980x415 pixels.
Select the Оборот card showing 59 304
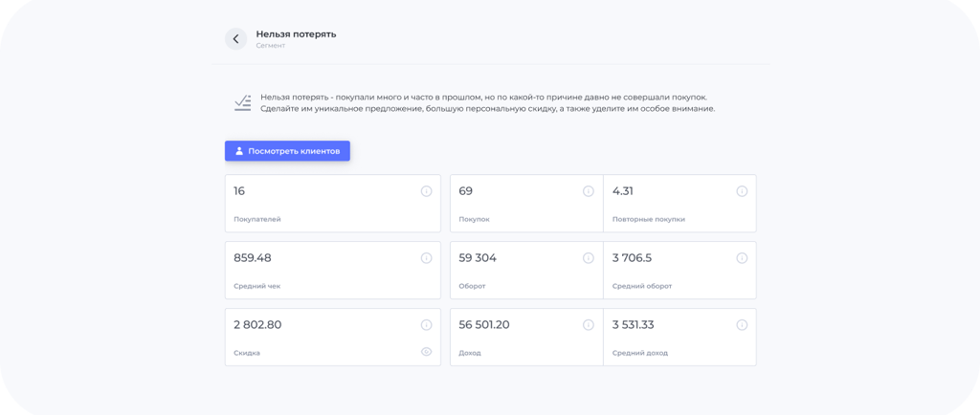coord(526,271)
